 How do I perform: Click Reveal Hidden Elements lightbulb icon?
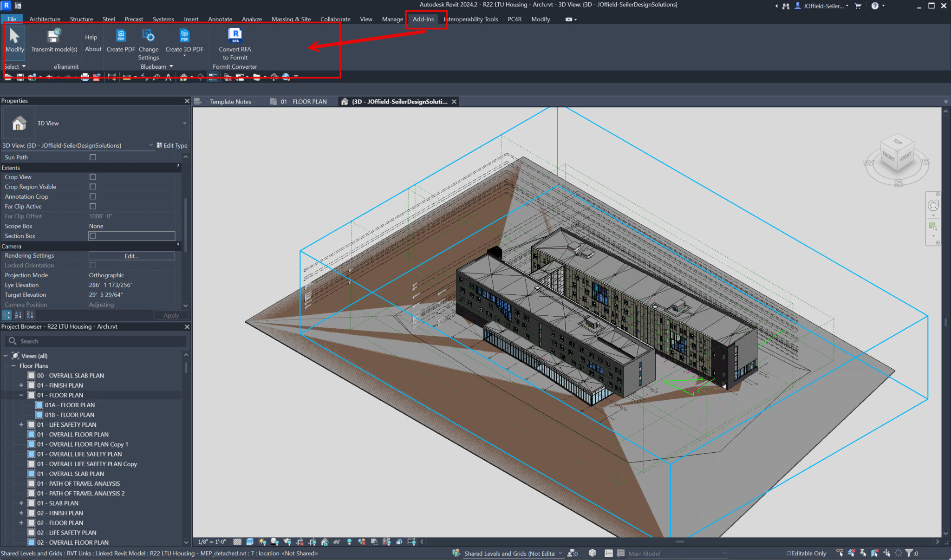pyautogui.click(x=349, y=542)
